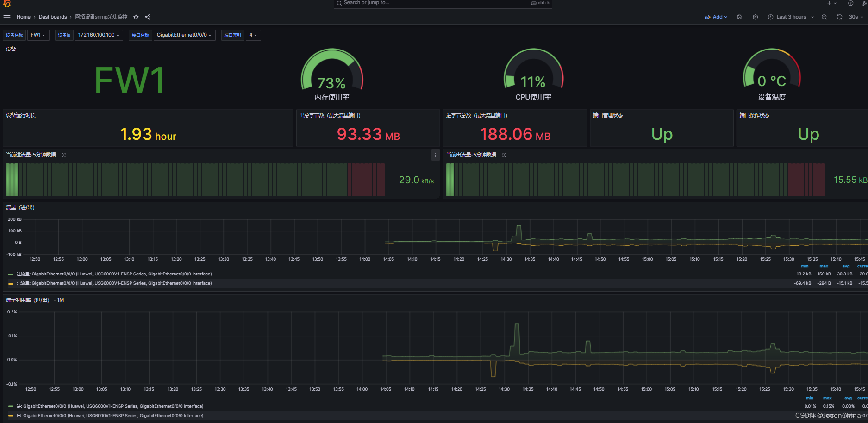The height and width of the screenshot is (423, 868).
Task: Sort traffic legend by max column
Action: pyautogui.click(x=824, y=267)
